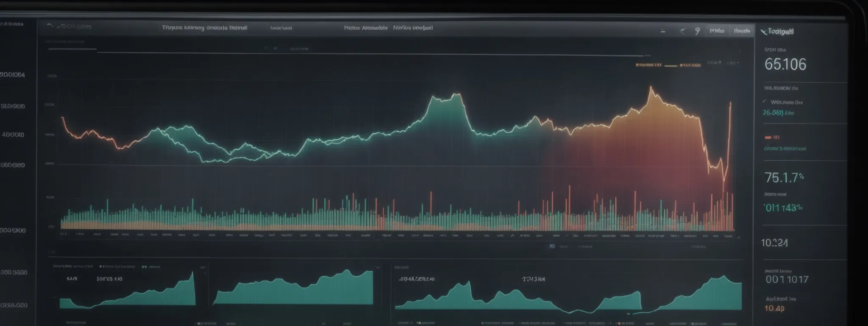The width and height of the screenshot is (868, 326).
Task: Toggle the small checkbox squares below the header
Action: pos(270,49)
